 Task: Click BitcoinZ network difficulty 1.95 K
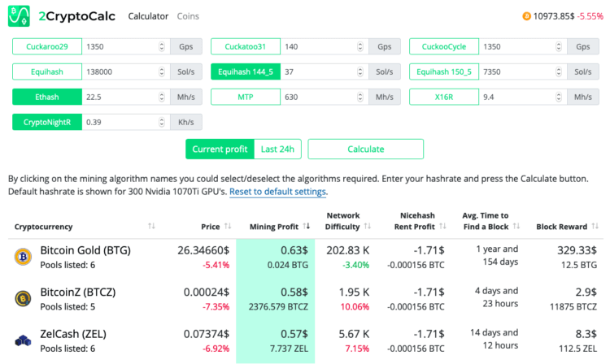click(354, 292)
